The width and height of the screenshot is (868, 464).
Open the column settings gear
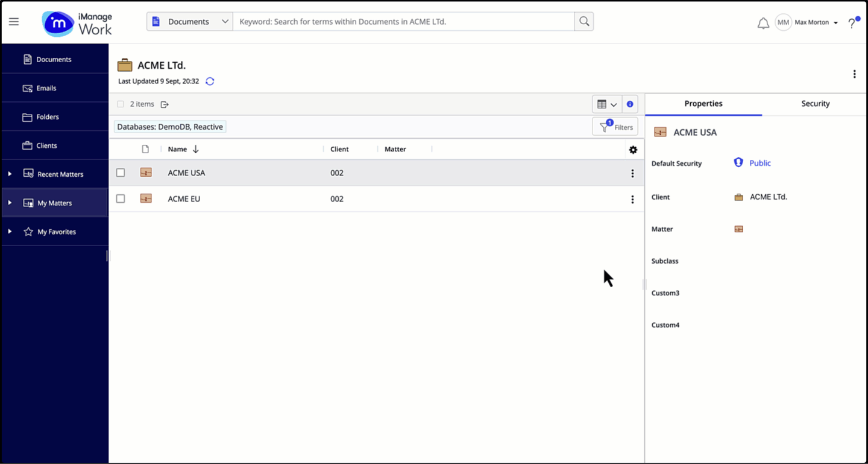632,150
